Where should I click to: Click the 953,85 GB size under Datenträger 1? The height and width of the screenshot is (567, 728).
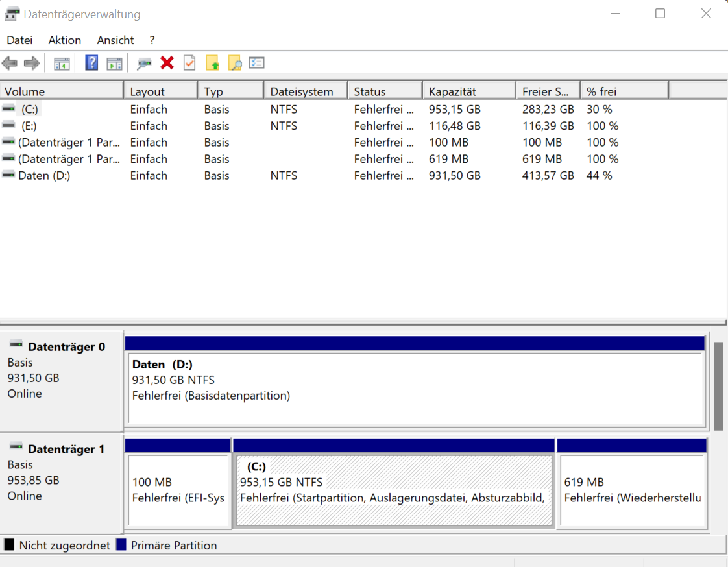point(34,480)
